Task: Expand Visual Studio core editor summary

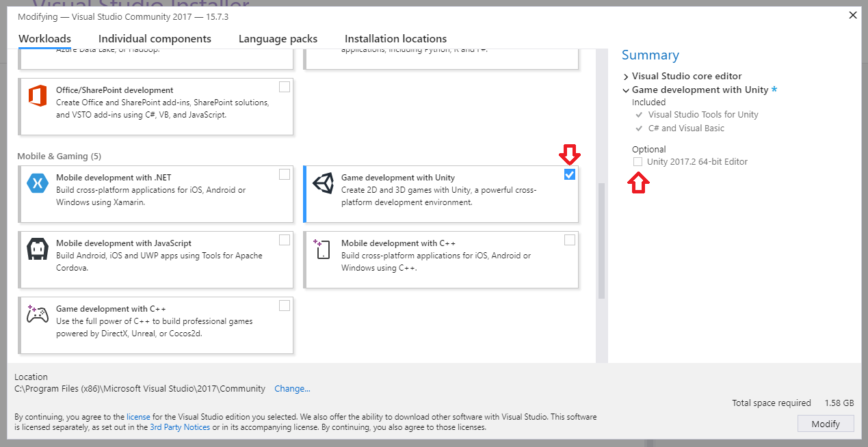Action: (x=626, y=77)
